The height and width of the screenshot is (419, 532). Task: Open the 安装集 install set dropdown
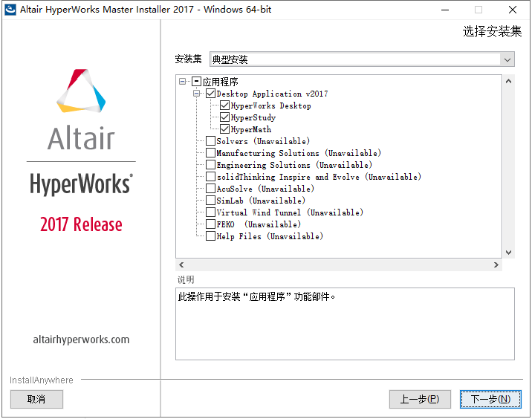362,59
